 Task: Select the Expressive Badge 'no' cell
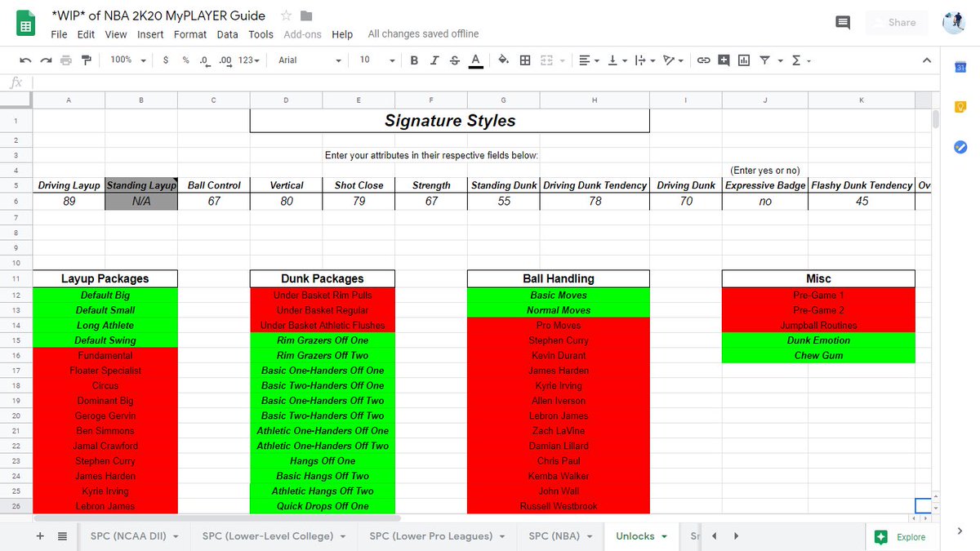pos(765,201)
